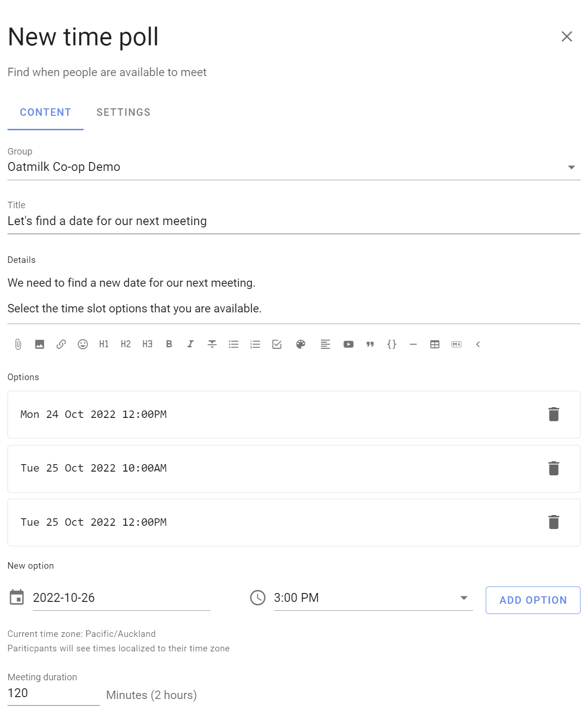This screenshot has height=720, width=588.
Task: Open the 3:00 PM time dropdown
Action: click(x=464, y=598)
